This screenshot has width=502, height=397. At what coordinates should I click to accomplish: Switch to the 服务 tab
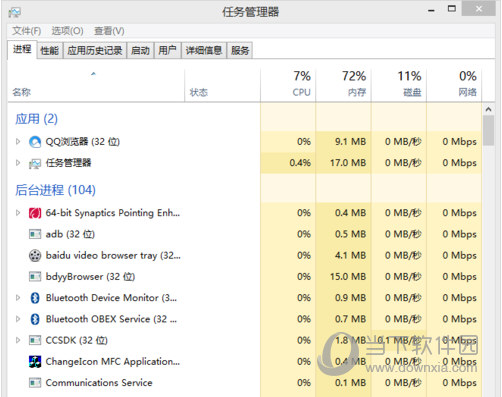coord(240,51)
